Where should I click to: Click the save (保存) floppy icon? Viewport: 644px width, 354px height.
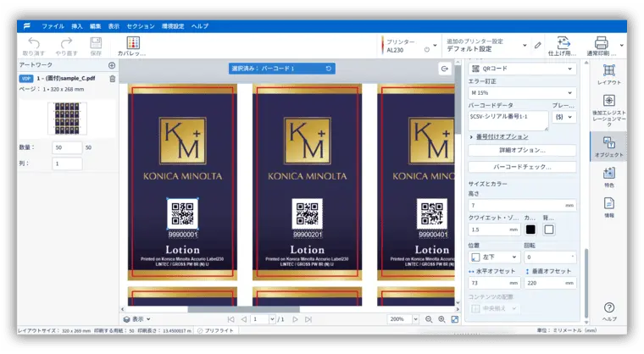coord(96,43)
